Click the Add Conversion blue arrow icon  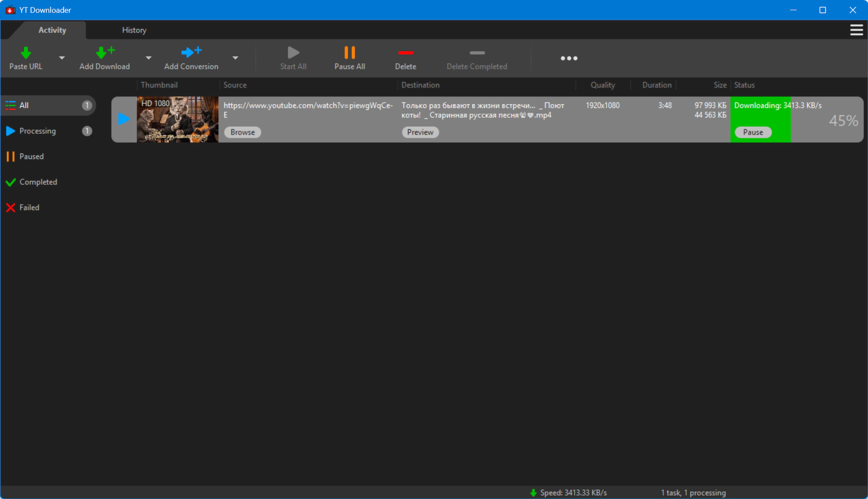191,52
